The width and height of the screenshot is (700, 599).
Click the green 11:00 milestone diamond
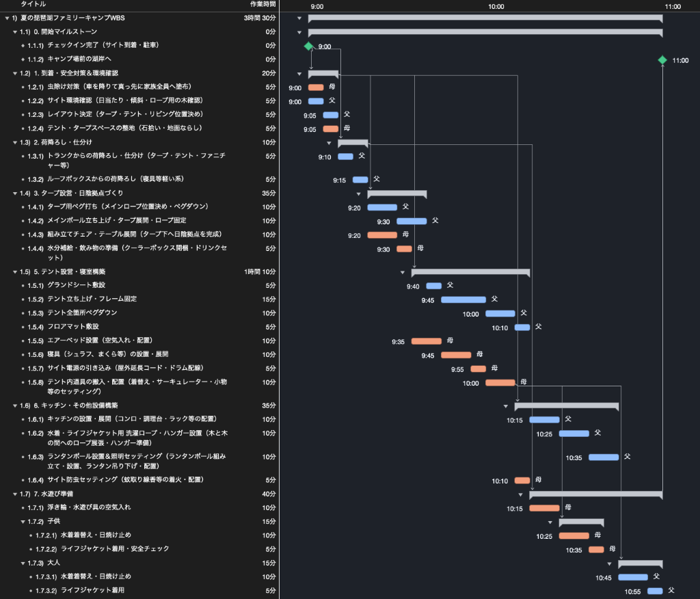point(662,60)
